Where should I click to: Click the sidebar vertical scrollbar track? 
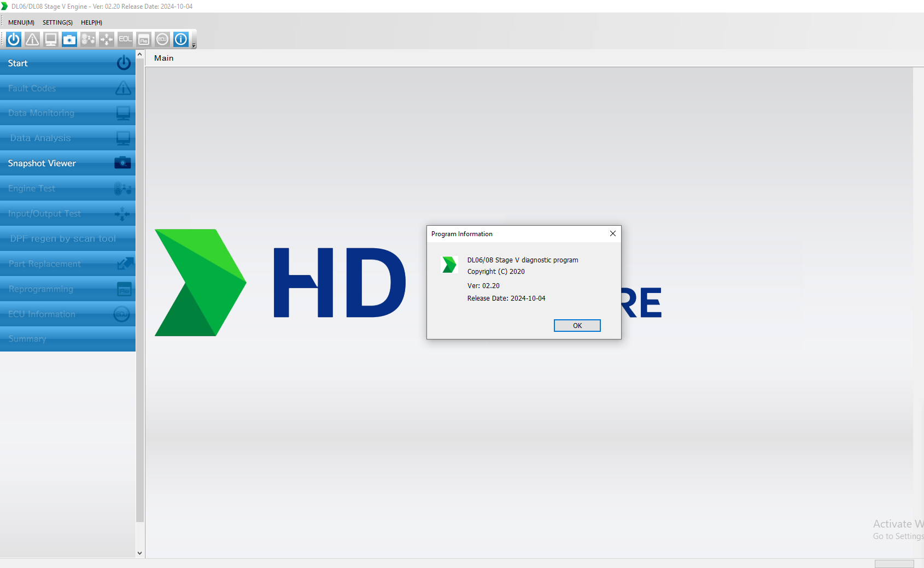click(140, 290)
